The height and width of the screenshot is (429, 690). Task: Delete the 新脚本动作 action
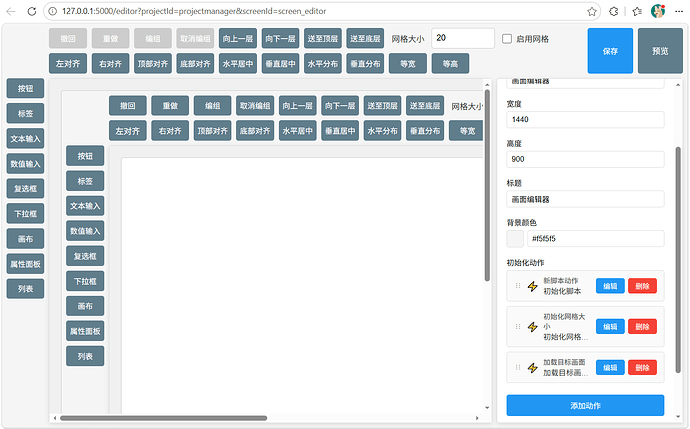coord(642,286)
